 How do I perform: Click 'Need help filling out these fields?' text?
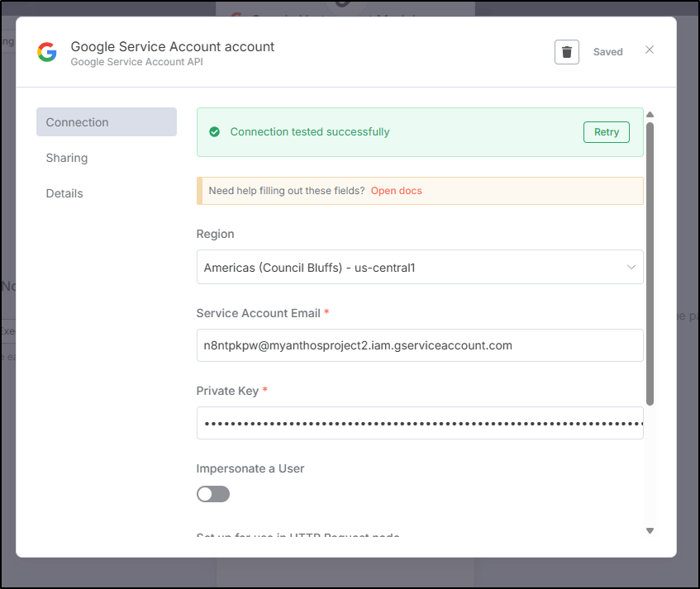pyautogui.click(x=287, y=191)
